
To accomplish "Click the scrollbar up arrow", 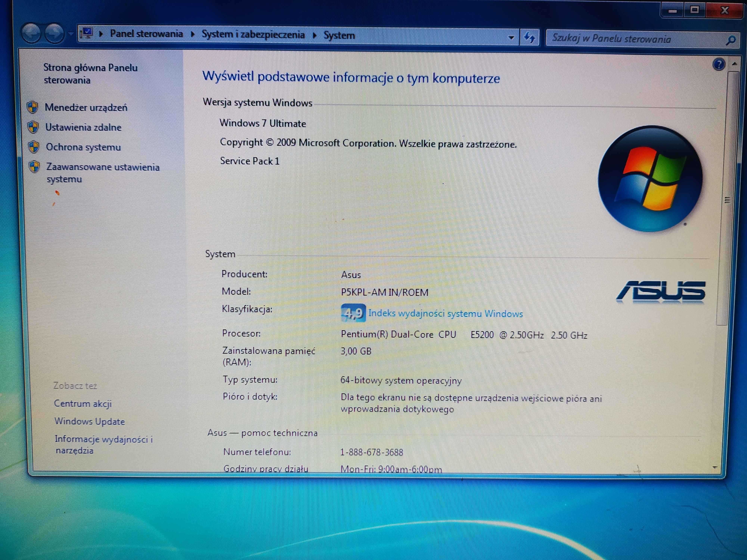I will pyautogui.click(x=734, y=63).
